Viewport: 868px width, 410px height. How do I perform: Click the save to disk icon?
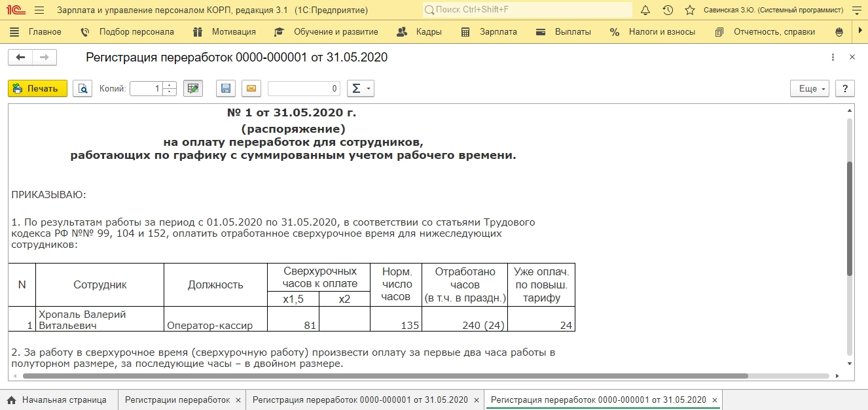225,88
